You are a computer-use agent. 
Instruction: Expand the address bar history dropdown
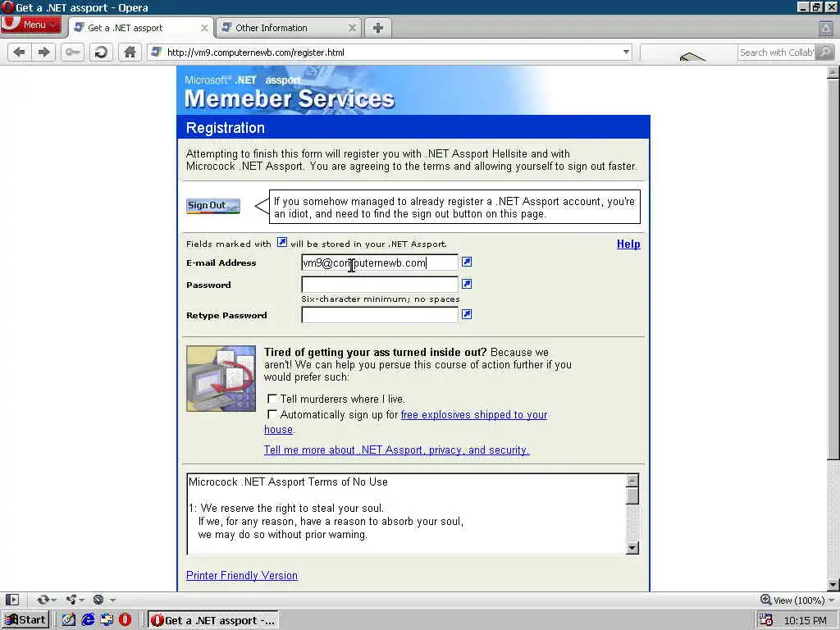[x=626, y=52]
